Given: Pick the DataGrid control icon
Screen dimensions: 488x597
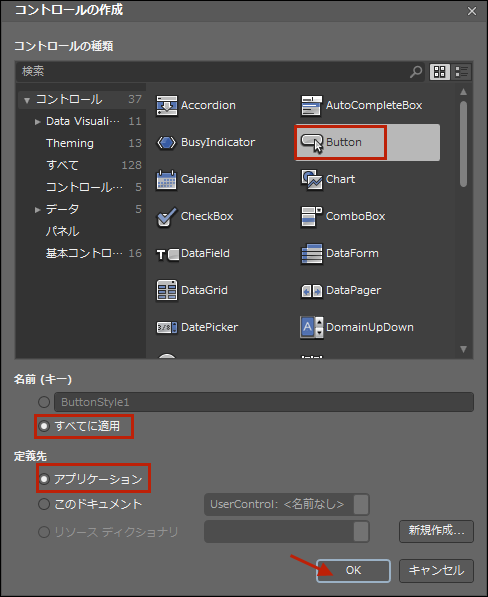Looking at the screenshot, I should (x=166, y=291).
